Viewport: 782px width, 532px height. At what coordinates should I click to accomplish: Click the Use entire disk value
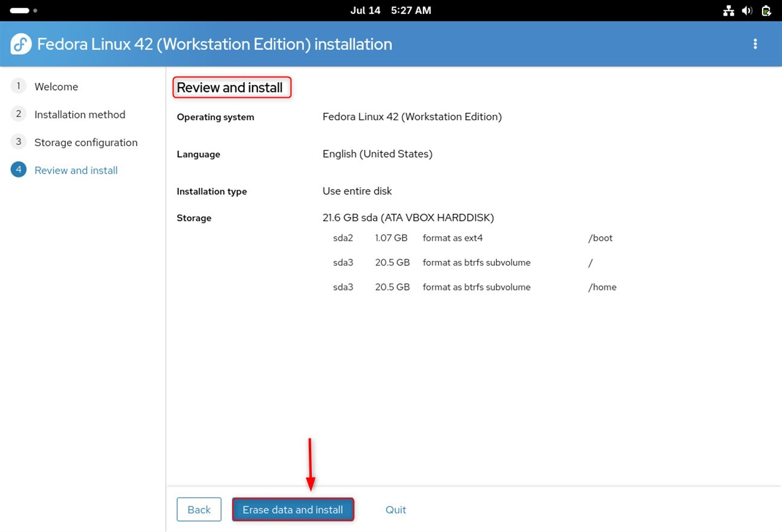pos(357,191)
